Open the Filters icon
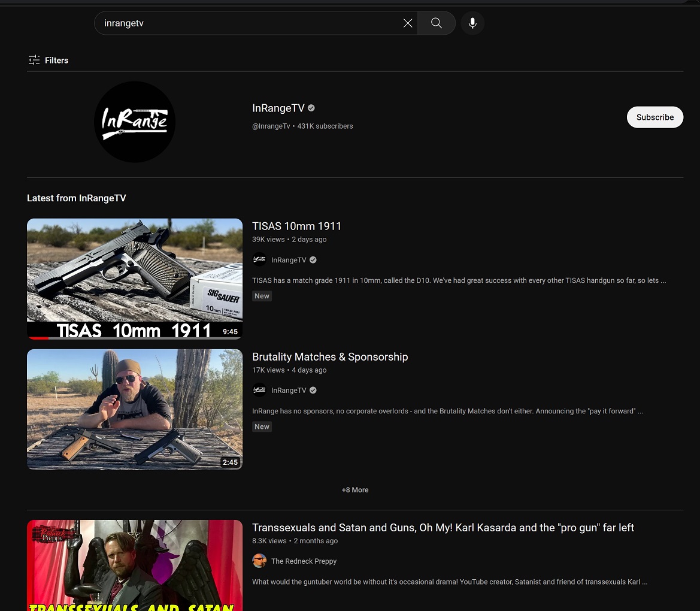This screenshot has width=700, height=611. point(34,61)
